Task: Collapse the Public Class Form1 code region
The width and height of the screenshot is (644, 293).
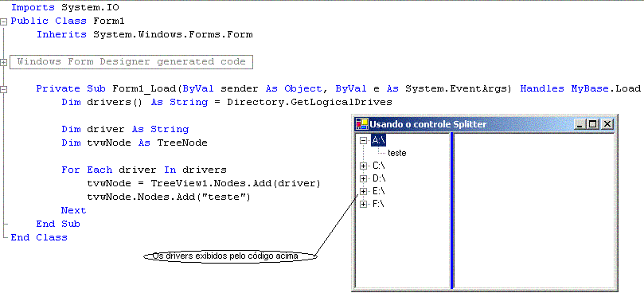Action: coord(4,21)
